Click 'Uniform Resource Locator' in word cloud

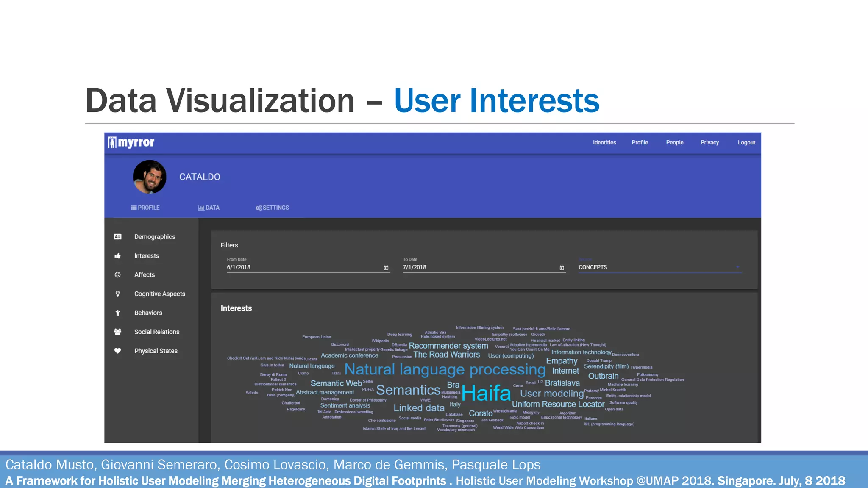pyautogui.click(x=558, y=404)
